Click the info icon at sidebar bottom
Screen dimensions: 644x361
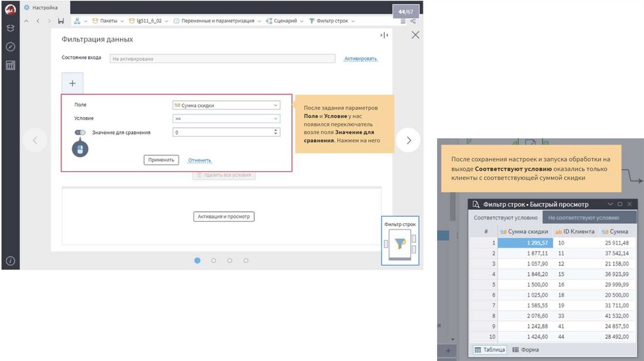pos(10,261)
